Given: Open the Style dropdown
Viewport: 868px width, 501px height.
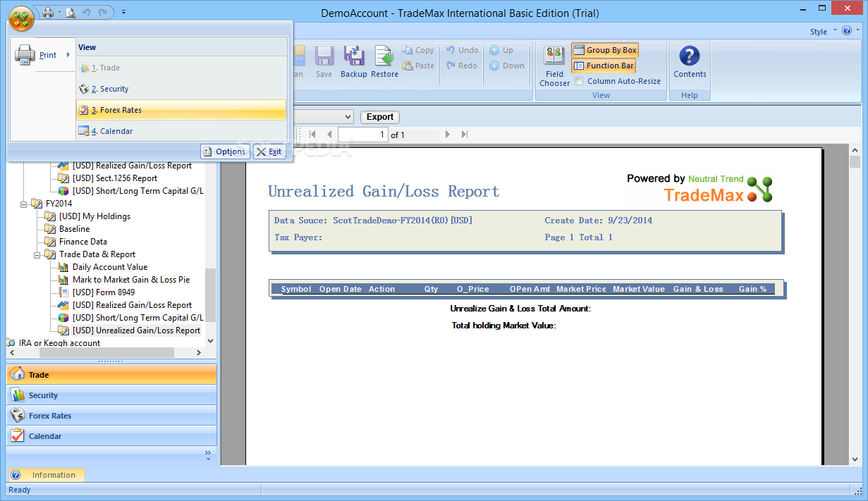Looking at the screenshot, I should pyautogui.click(x=823, y=32).
